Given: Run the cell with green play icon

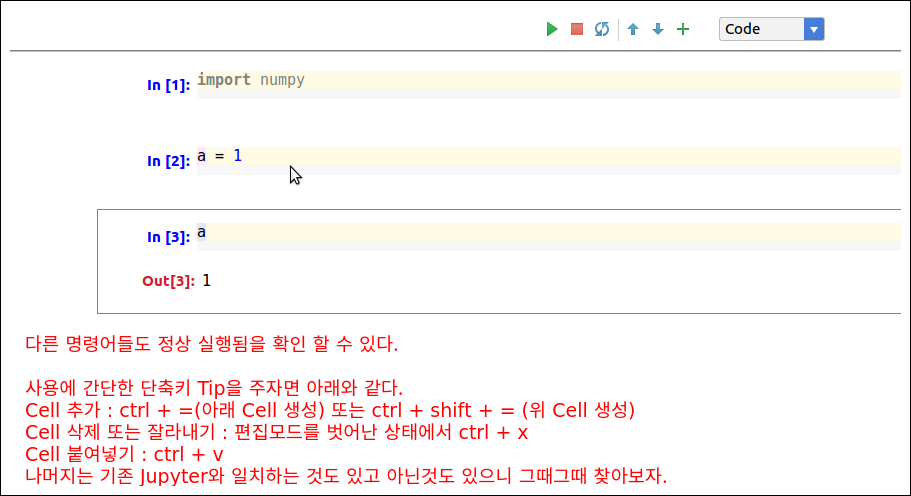Looking at the screenshot, I should point(552,29).
